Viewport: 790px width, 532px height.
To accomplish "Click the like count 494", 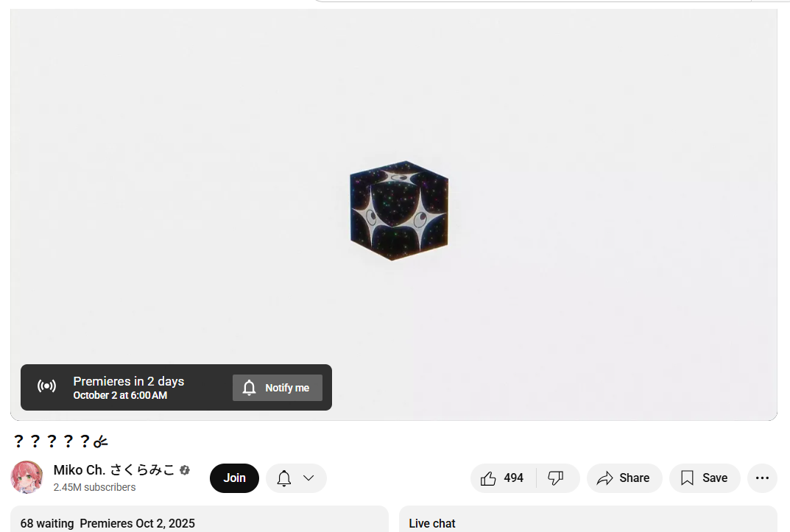I will pyautogui.click(x=513, y=478).
